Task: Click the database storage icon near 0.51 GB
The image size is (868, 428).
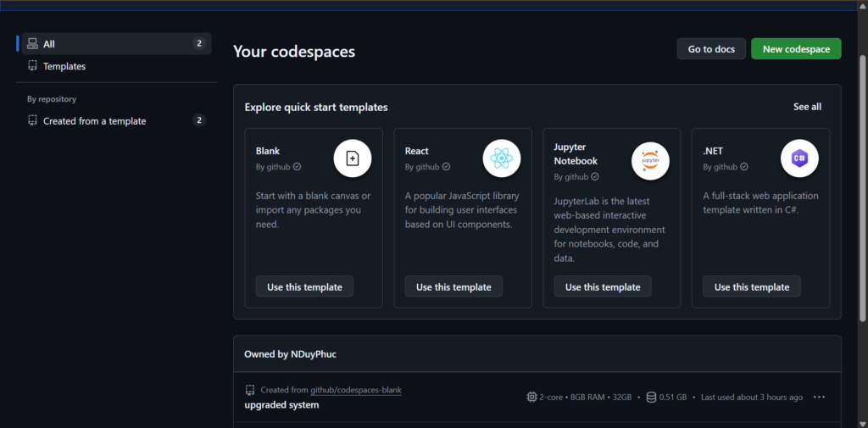Action: tap(651, 397)
